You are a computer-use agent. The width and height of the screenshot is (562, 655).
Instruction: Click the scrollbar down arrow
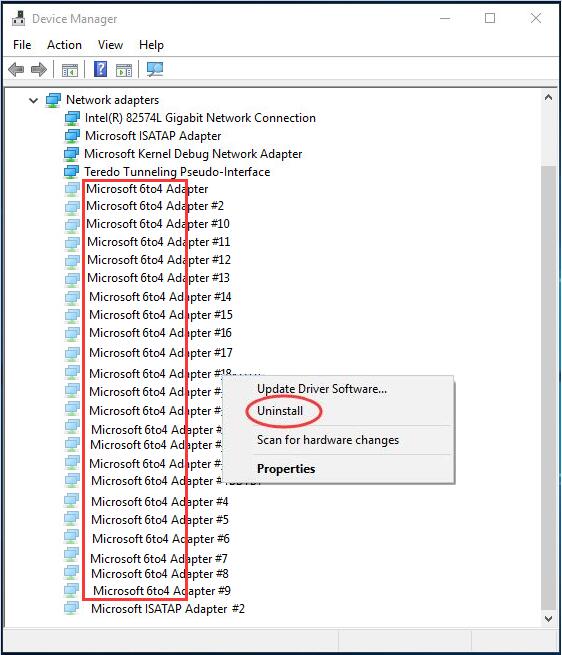549,619
